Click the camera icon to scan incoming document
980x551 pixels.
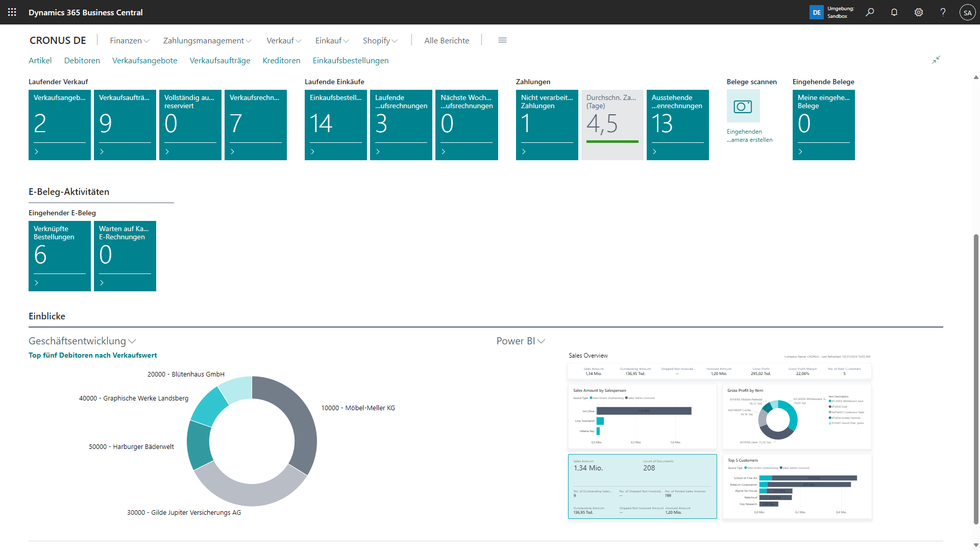[743, 106]
